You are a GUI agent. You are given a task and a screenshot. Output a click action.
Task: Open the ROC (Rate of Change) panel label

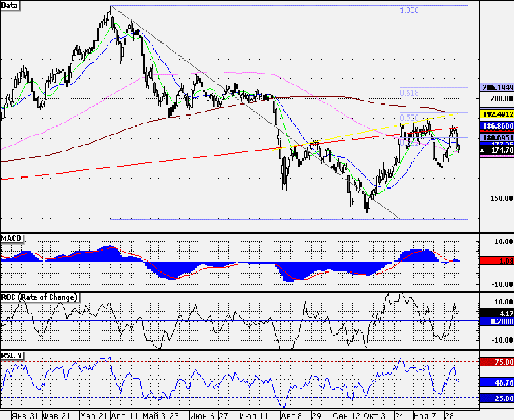39,297
